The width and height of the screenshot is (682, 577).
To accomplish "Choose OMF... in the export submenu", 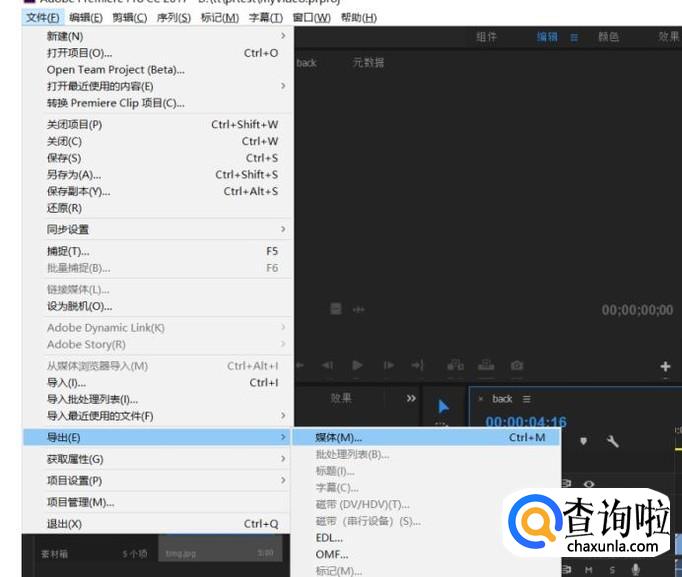I will click(x=426, y=554).
